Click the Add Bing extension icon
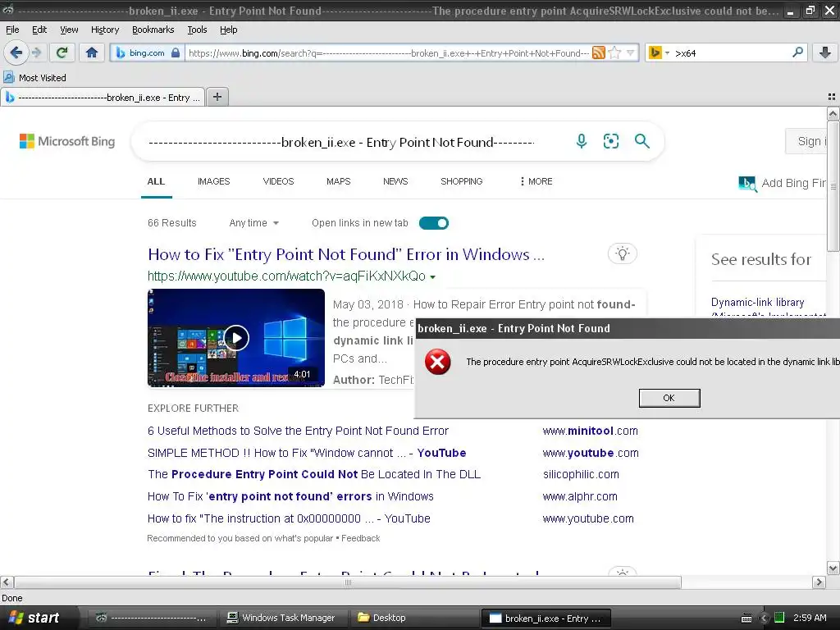The width and height of the screenshot is (840, 630). coord(747,184)
